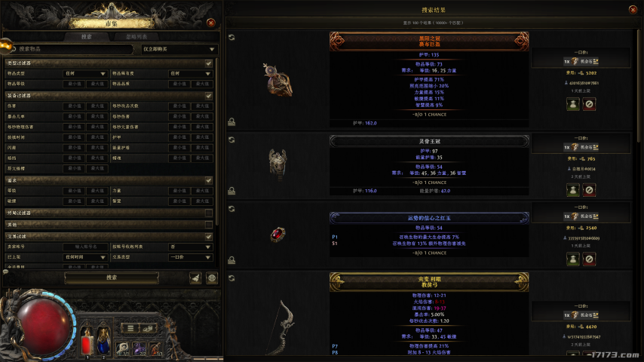The image size is (644, 362).
Task: Toggle the 装备过滤器 section checkbox
Action: click(209, 96)
